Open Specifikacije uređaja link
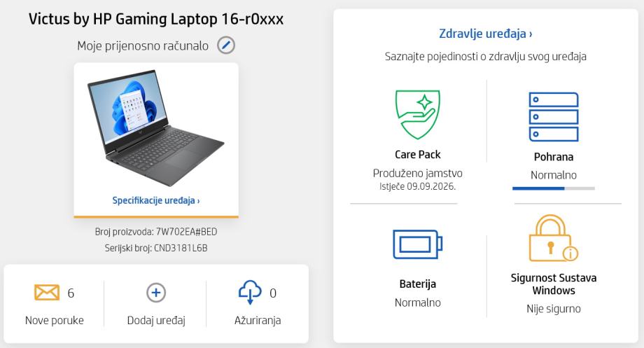 click(x=156, y=200)
